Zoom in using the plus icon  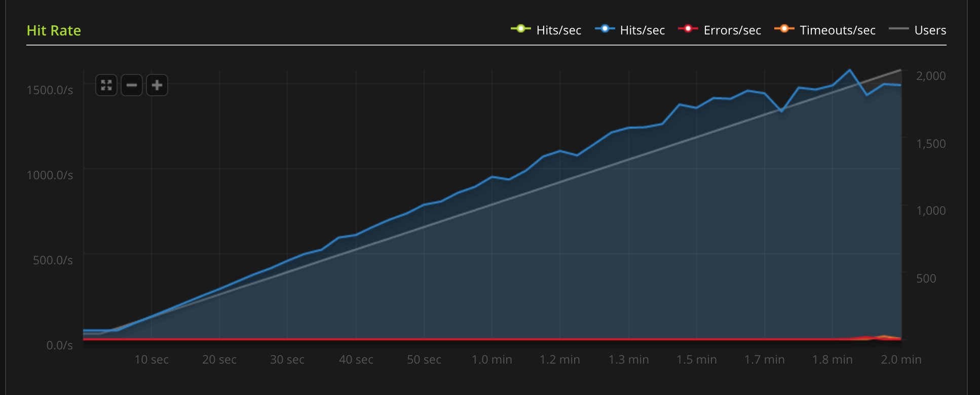tap(157, 85)
